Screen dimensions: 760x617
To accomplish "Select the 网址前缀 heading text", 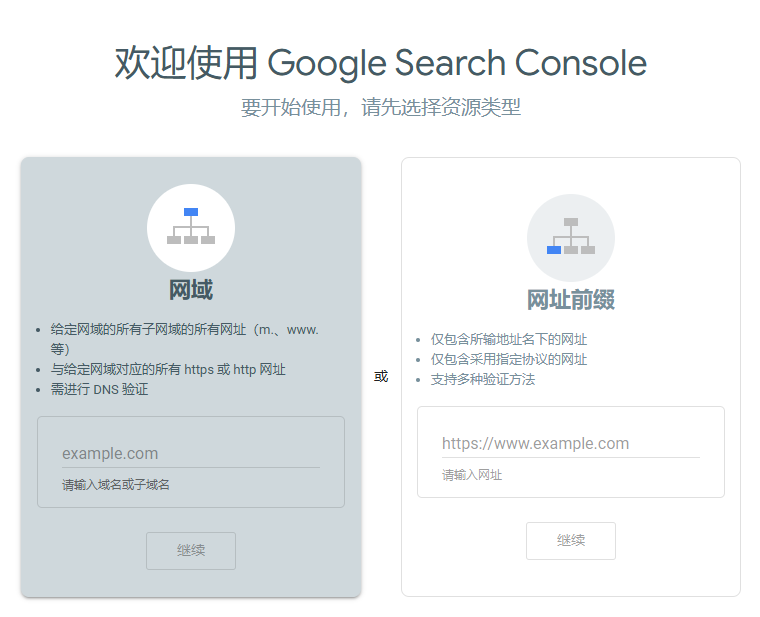I will pyautogui.click(x=570, y=300).
